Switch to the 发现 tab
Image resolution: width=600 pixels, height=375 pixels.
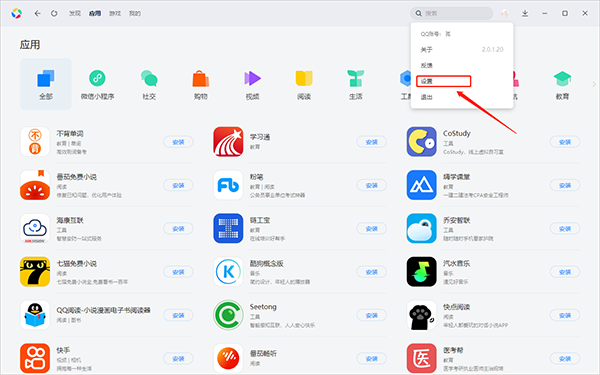(x=75, y=13)
